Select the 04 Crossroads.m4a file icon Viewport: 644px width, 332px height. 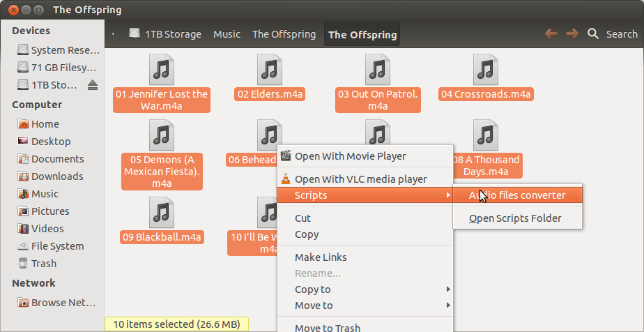[x=486, y=70]
